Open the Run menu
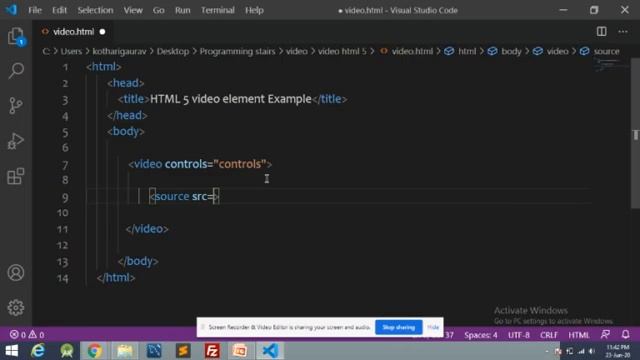Viewport: 640px width, 360px height. click(182, 10)
